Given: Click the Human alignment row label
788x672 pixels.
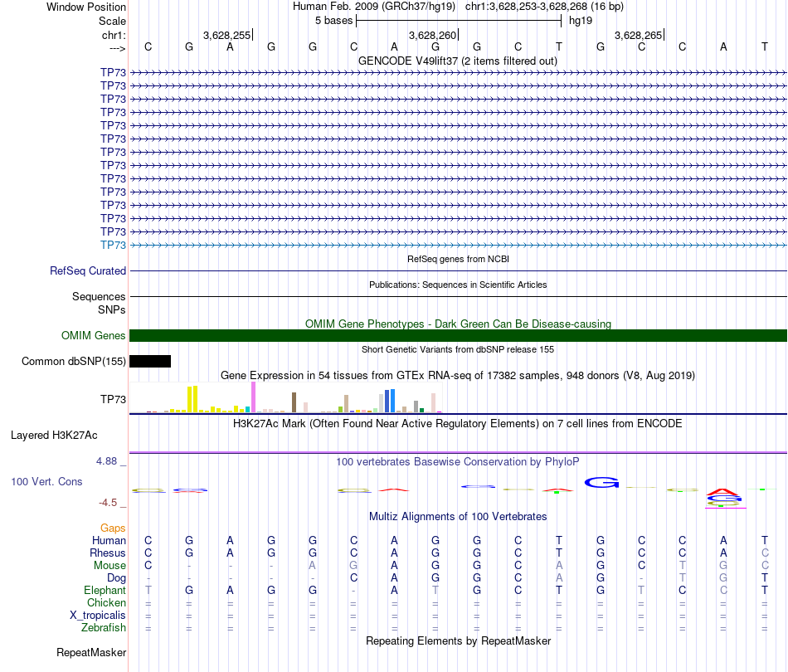Looking at the screenshot, I should pos(109,540).
